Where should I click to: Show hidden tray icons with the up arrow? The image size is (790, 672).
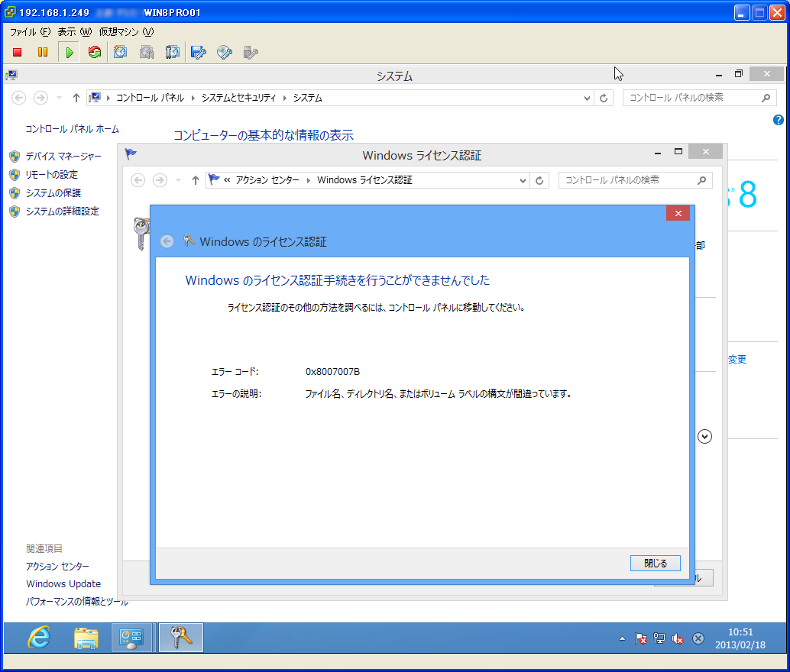622,638
